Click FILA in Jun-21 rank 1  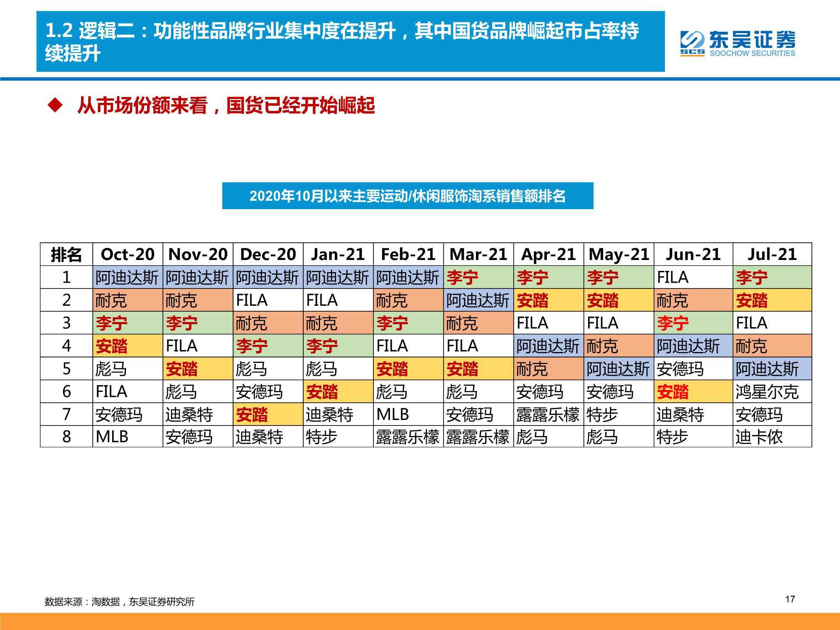[693, 277]
